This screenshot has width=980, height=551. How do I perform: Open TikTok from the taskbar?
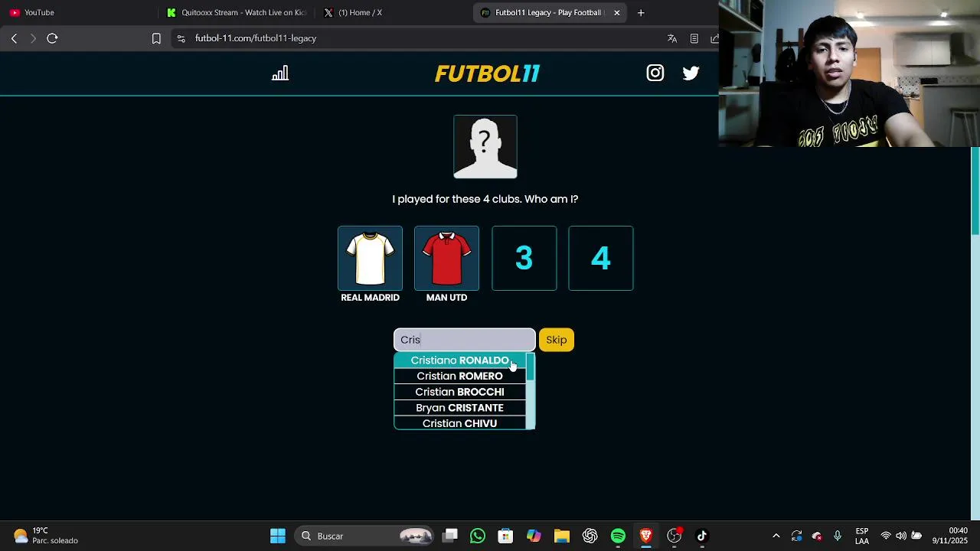click(702, 536)
